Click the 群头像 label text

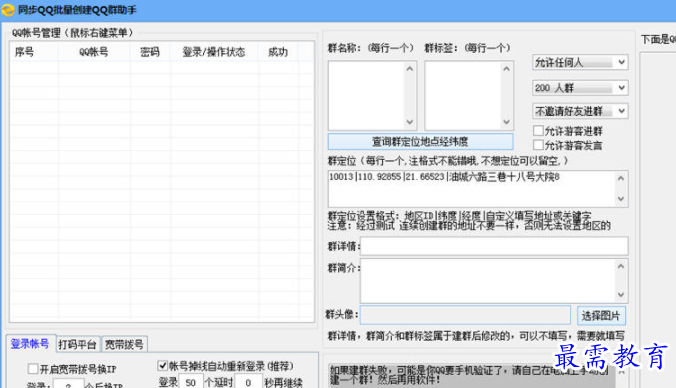(x=341, y=315)
